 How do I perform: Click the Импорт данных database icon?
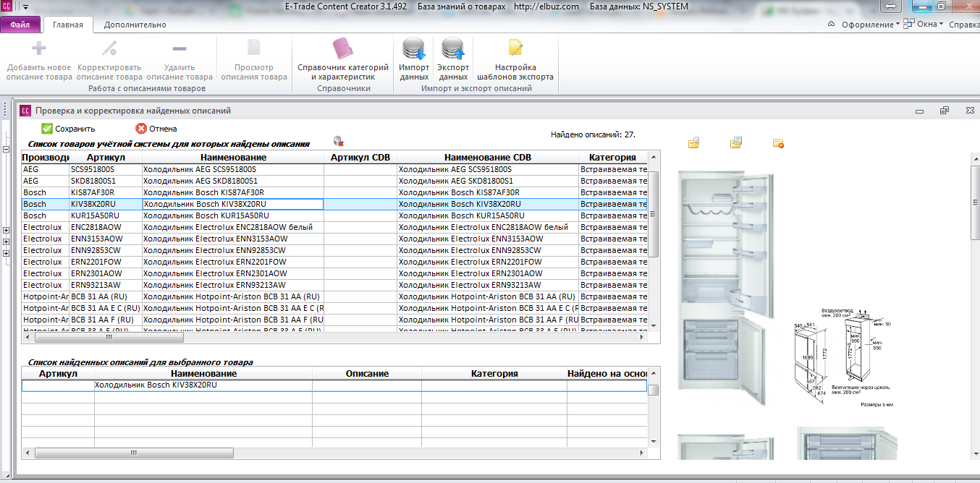414,49
